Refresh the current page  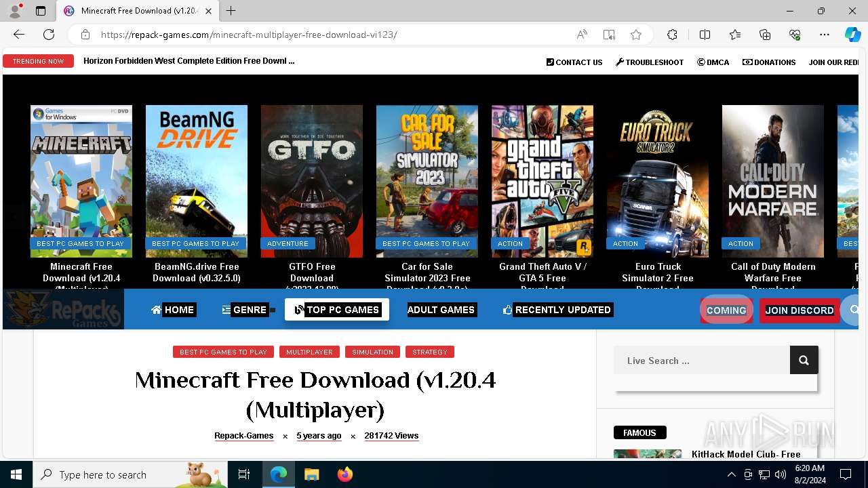tap(49, 35)
